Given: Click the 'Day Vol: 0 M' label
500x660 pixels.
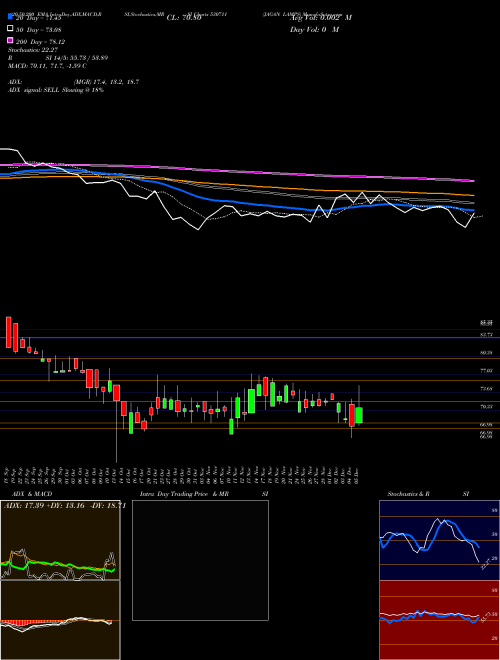Looking at the screenshot, I should click(x=314, y=29).
